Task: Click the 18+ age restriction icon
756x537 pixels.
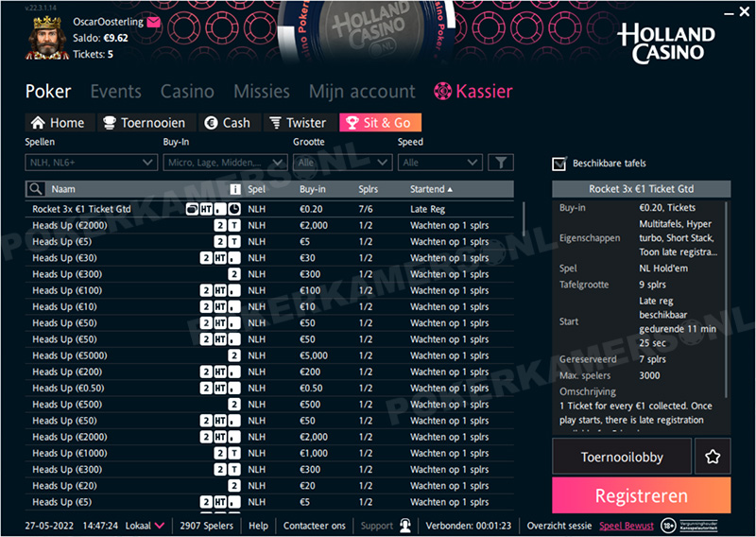Action: [668, 526]
